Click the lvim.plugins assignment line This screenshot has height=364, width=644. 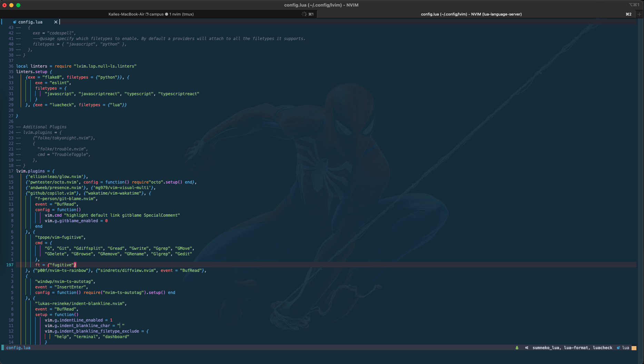click(x=35, y=171)
